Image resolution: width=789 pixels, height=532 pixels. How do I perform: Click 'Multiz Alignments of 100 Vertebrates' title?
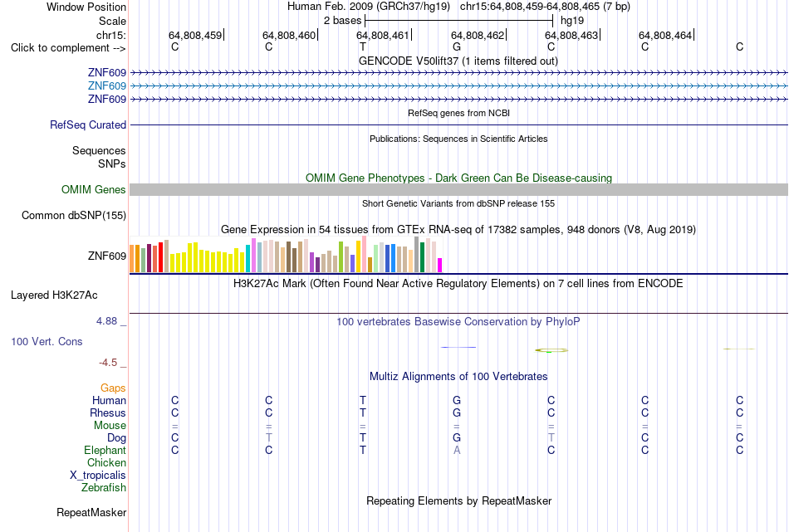click(x=458, y=377)
